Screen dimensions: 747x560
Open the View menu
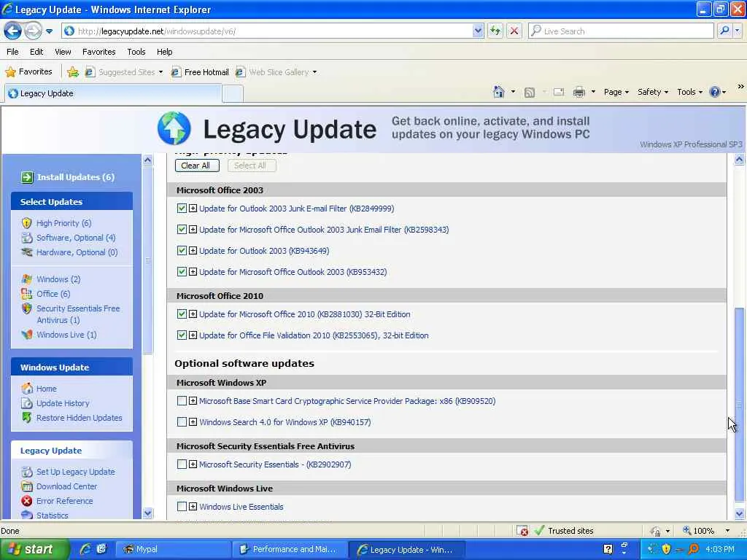63,52
